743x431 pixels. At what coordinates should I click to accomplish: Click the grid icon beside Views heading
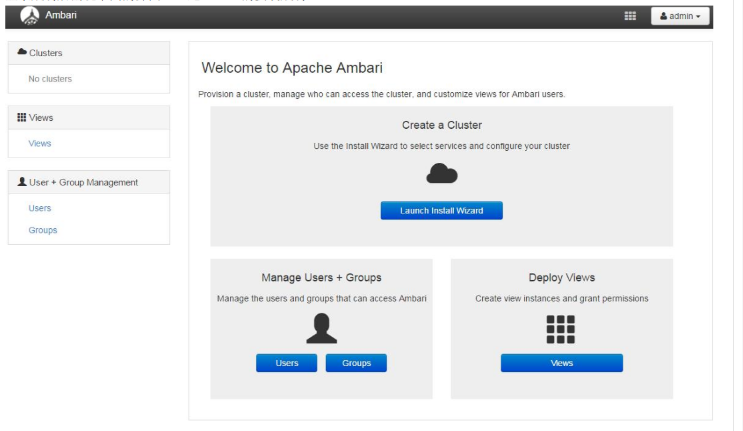[22, 117]
